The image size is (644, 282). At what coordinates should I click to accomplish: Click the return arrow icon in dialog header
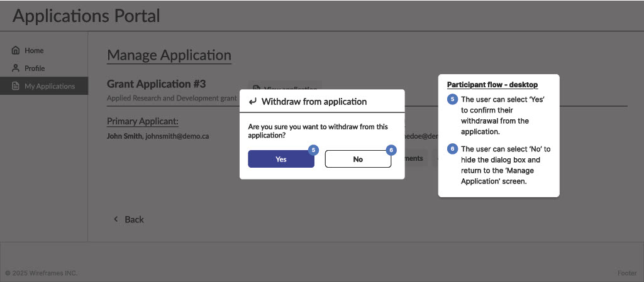pyautogui.click(x=253, y=101)
